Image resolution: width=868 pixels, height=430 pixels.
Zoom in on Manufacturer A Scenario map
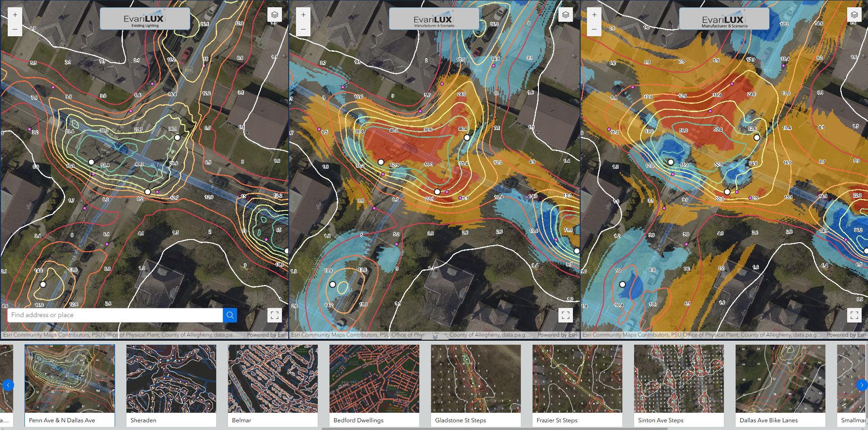click(303, 15)
